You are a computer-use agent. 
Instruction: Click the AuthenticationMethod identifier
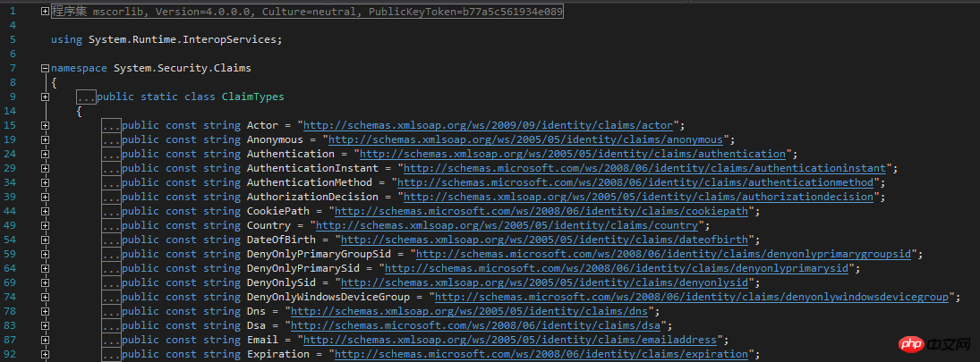(310, 183)
